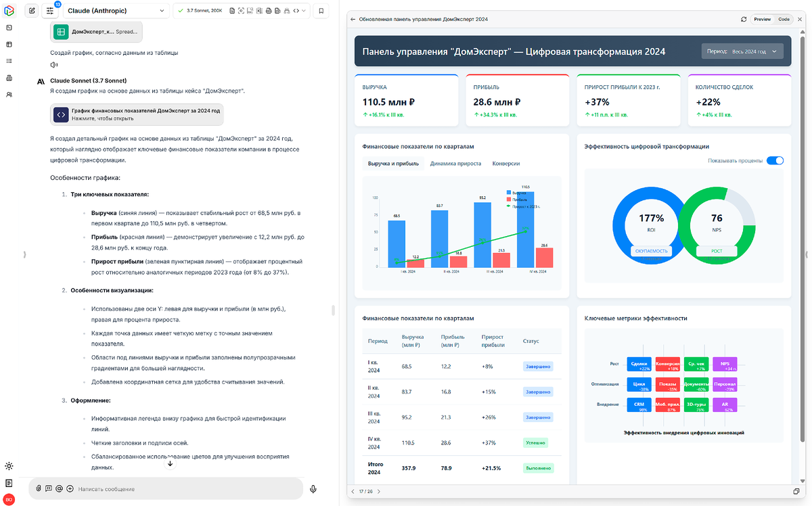Expand the Claude (Anthropic) provider dropdown
The height and width of the screenshot is (506, 812).
(116, 11)
